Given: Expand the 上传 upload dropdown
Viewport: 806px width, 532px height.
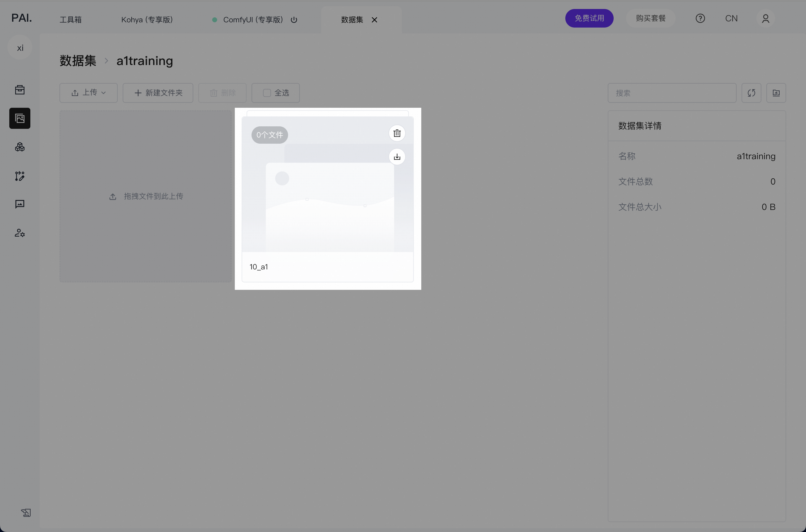Looking at the screenshot, I should click(89, 93).
